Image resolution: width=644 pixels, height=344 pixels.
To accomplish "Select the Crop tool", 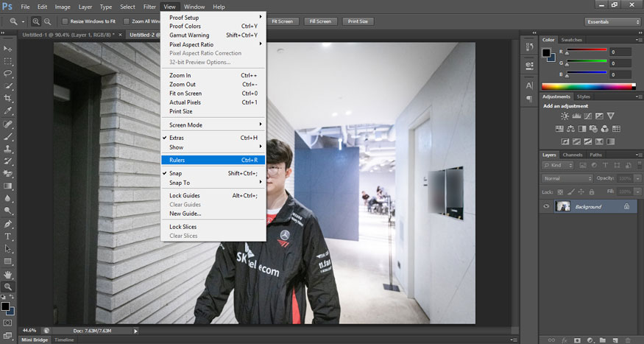I will (8, 98).
